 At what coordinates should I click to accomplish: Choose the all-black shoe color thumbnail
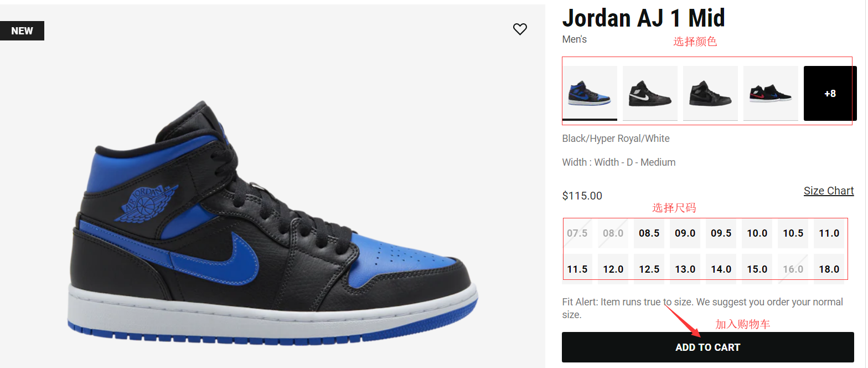click(x=710, y=93)
